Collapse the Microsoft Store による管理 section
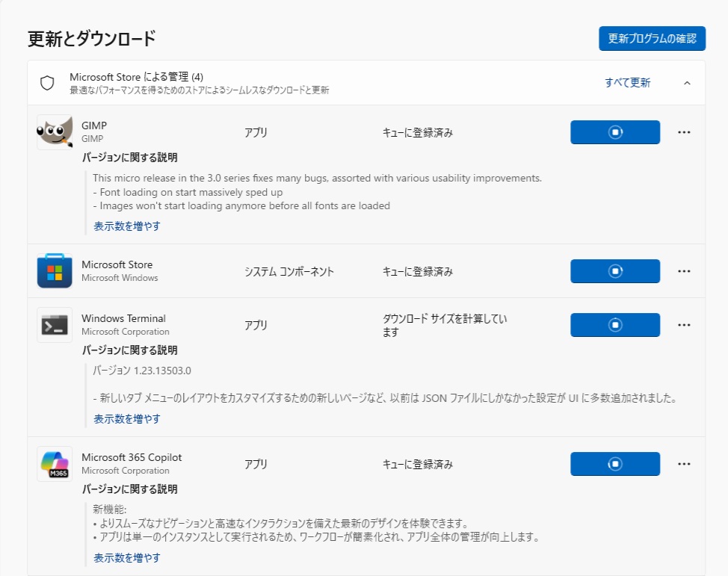This screenshot has height=576, width=728. [687, 83]
